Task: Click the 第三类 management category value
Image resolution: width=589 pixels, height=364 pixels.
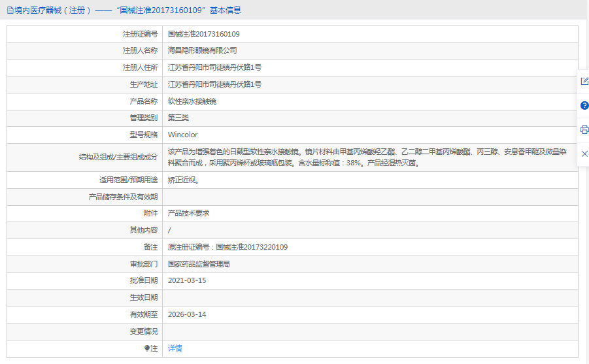Action: (x=178, y=118)
